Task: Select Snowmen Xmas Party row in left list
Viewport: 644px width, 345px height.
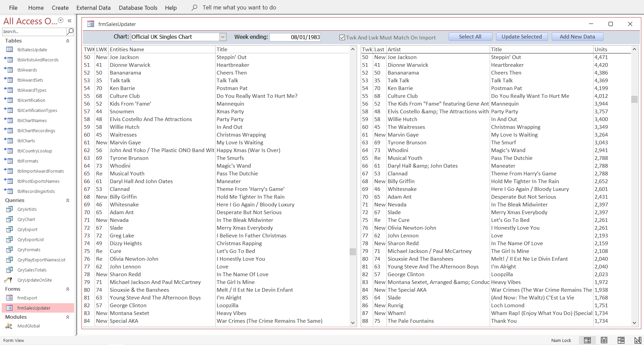Action: (216, 112)
